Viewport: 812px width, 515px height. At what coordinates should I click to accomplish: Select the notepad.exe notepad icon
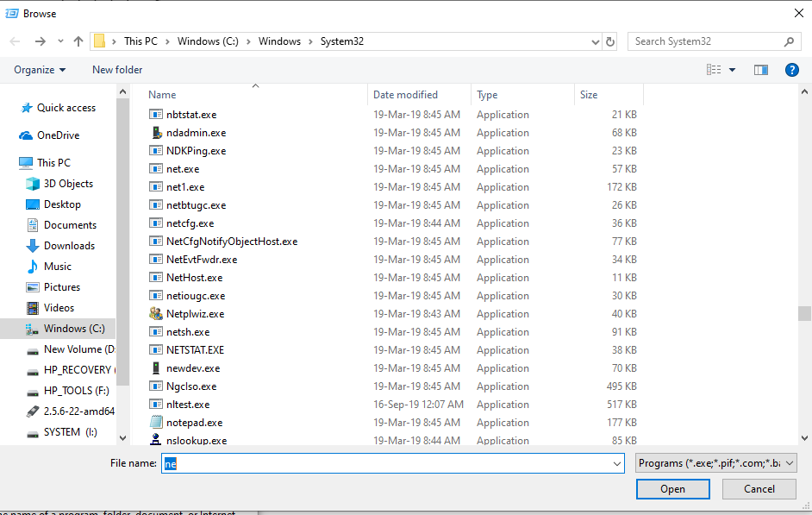click(156, 422)
